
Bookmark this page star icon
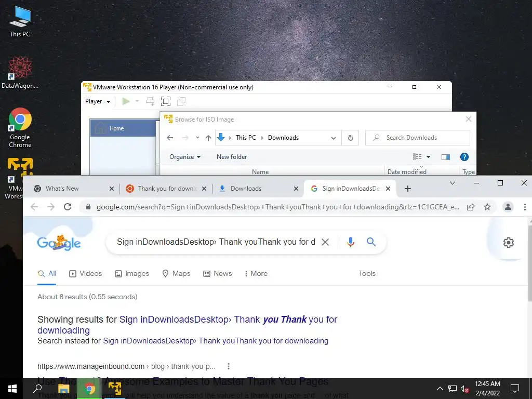[487, 207]
